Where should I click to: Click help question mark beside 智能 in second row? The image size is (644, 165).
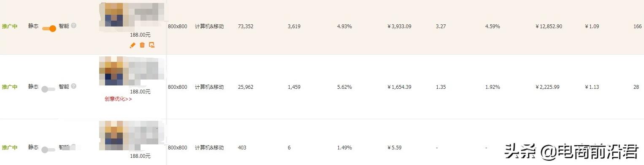coord(74,86)
